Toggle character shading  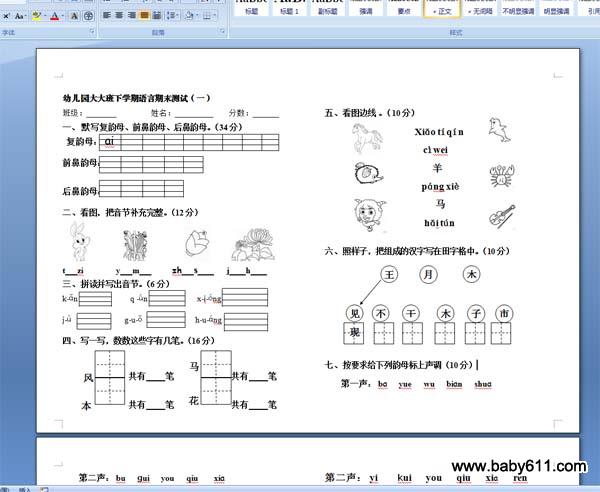pyautogui.click(x=75, y=16)
